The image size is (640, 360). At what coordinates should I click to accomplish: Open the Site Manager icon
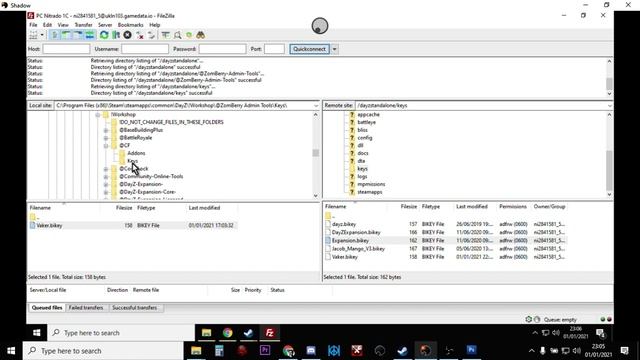coord(33,35)
